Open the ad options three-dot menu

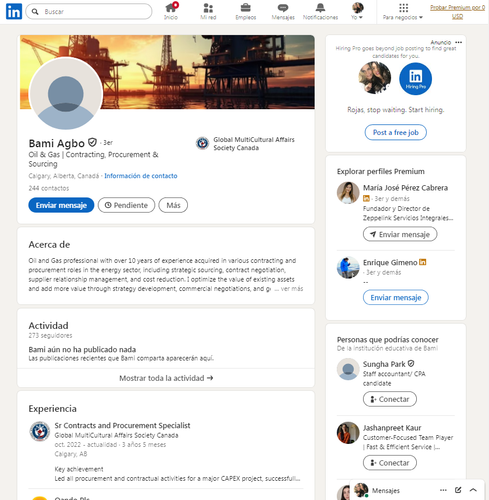coord(459,42)
